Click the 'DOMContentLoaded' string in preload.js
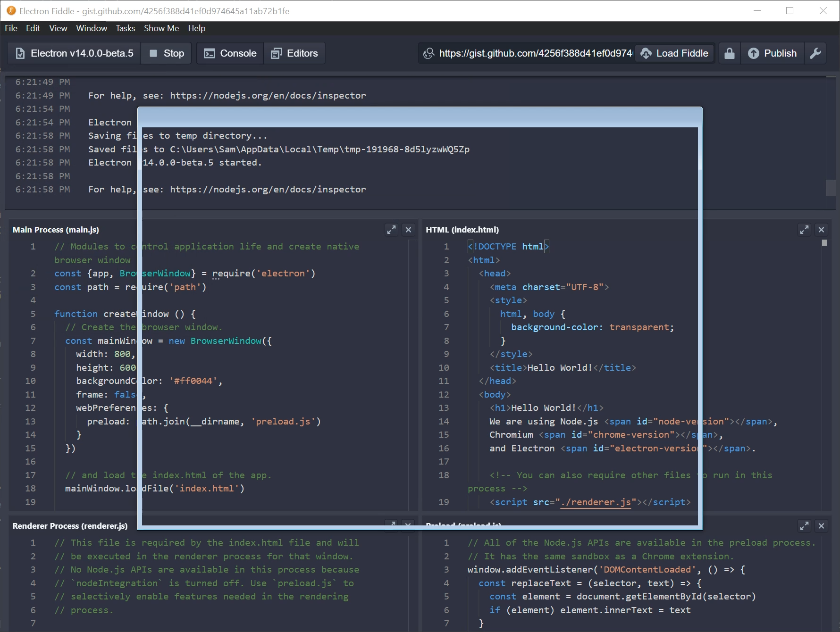The image size is (840, 632). 647,569
